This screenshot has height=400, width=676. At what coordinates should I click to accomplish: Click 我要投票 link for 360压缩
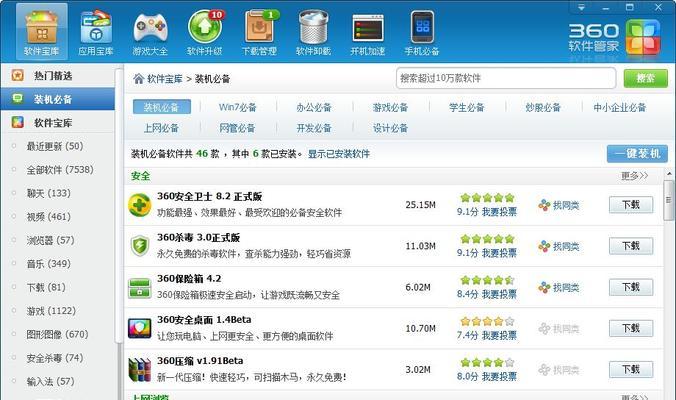499,376
